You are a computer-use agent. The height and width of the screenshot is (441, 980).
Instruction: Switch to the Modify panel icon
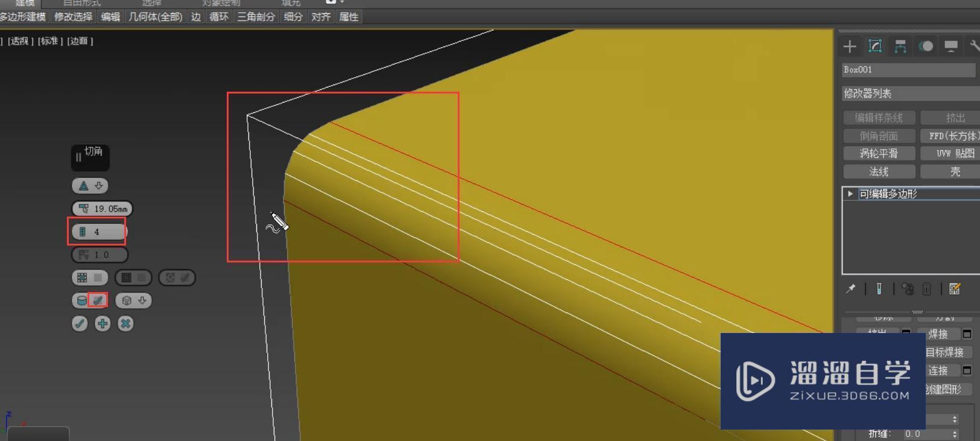pyautogui.click(x=875, y=46)
